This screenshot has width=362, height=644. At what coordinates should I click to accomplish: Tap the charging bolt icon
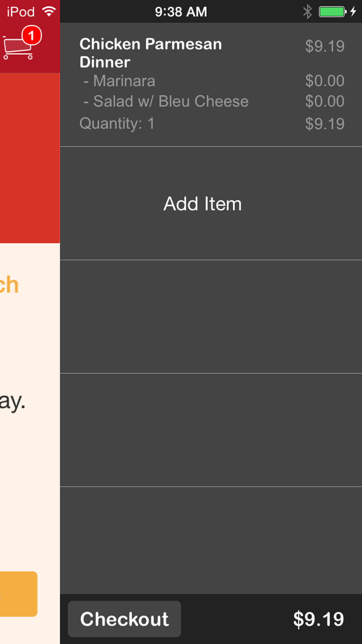(353, 12)
